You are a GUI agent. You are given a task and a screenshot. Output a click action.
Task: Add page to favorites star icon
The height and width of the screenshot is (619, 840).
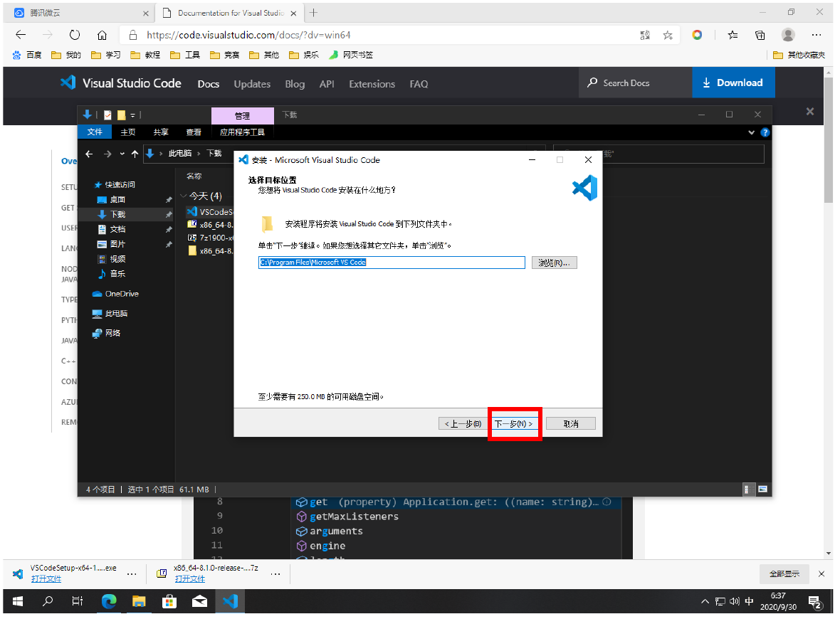pyautogui.click(x=667, y=35)
